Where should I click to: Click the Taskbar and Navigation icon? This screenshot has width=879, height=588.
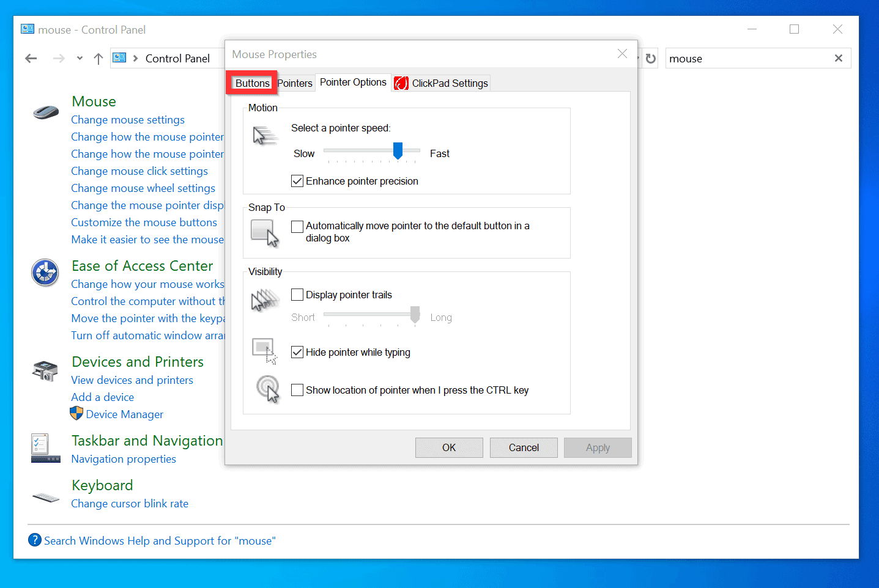click(x=45, y=448)
